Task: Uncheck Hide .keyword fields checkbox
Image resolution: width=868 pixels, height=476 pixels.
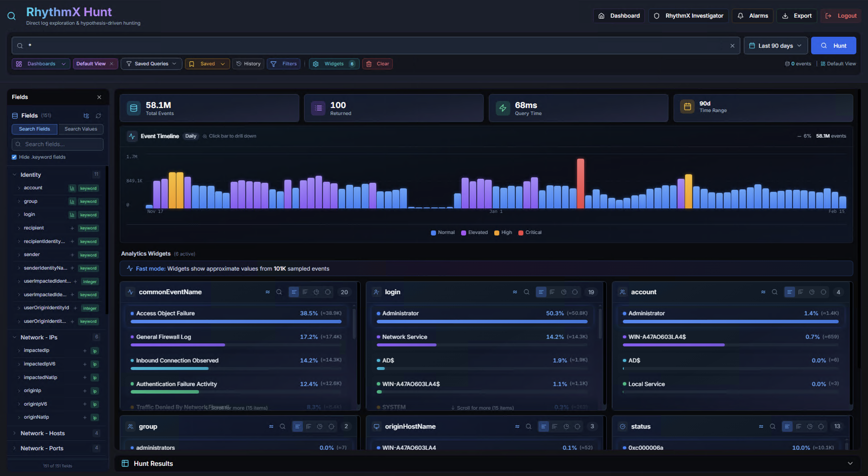Action: click(14, 157)
